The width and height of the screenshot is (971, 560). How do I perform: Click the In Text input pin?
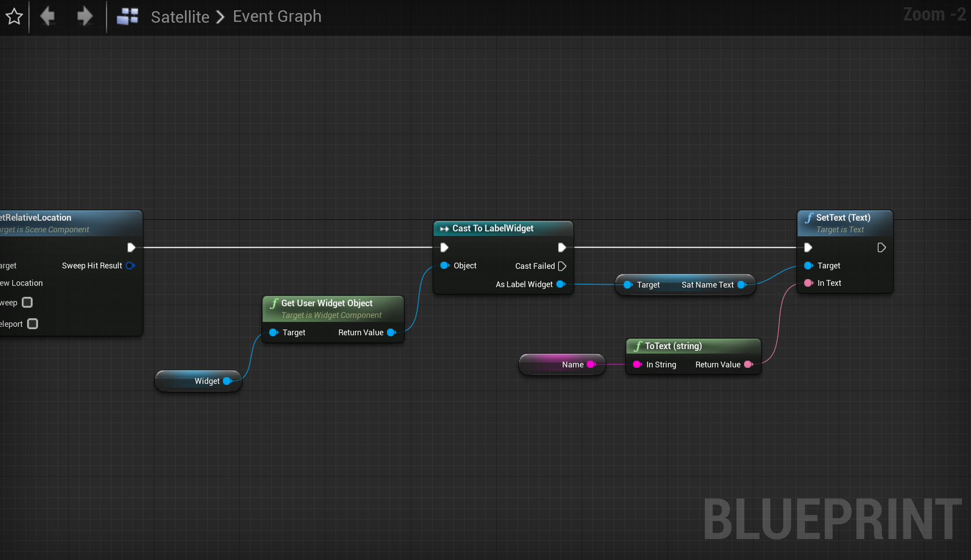809,283
